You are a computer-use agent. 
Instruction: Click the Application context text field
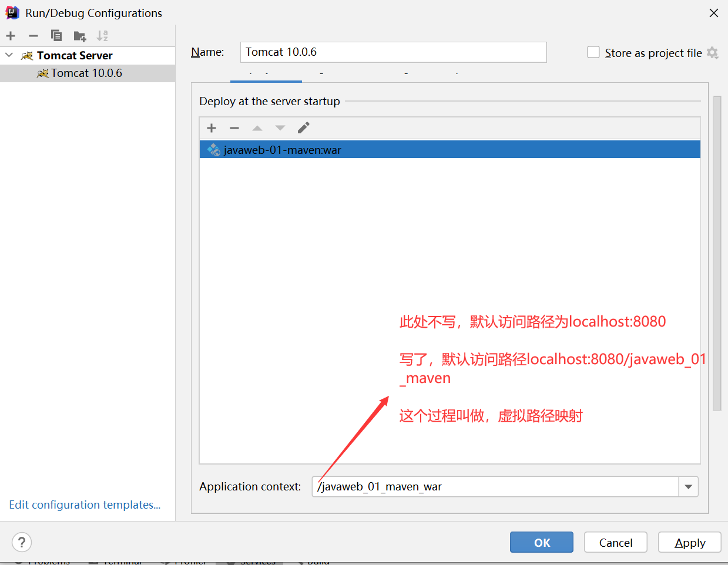(x=495, y=487)
